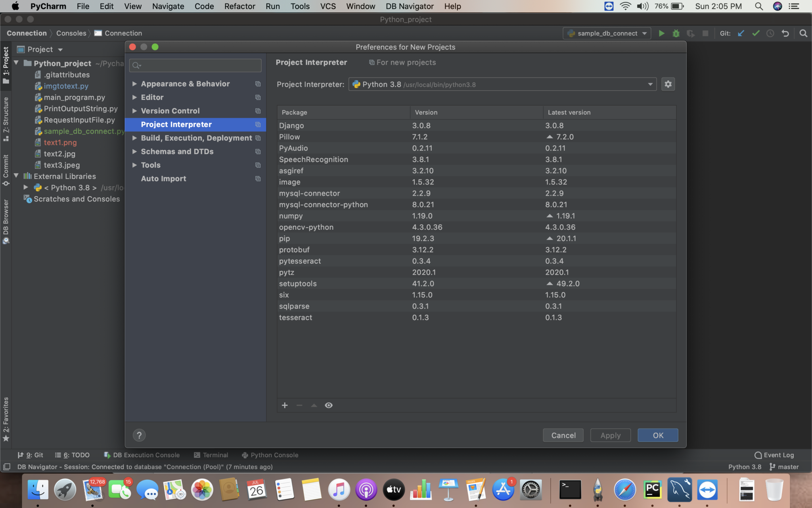Click the Git show history clock icon
The image size is (812, 508).
pos(770,33)
